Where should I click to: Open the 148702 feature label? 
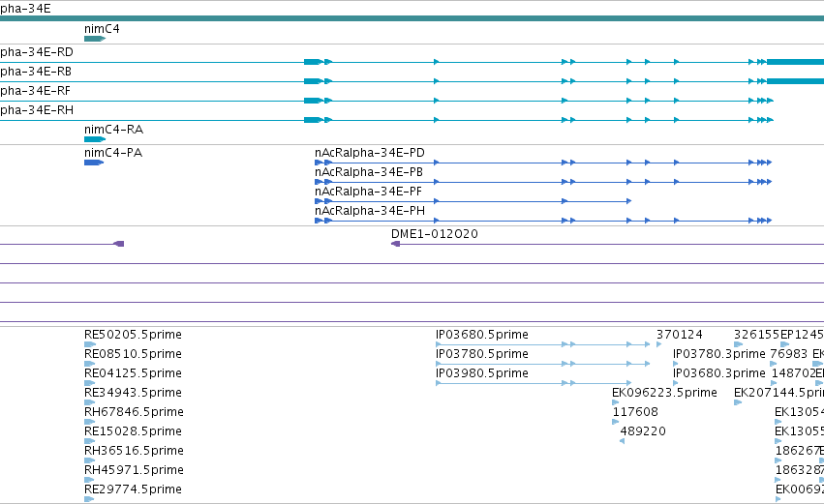point(794,373)
